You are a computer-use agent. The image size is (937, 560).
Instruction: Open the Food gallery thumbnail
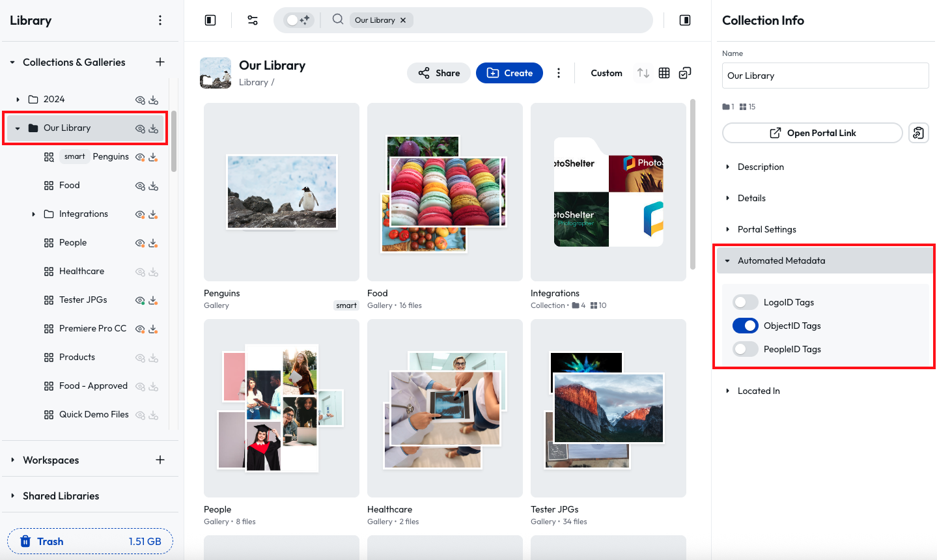point(445,192)
